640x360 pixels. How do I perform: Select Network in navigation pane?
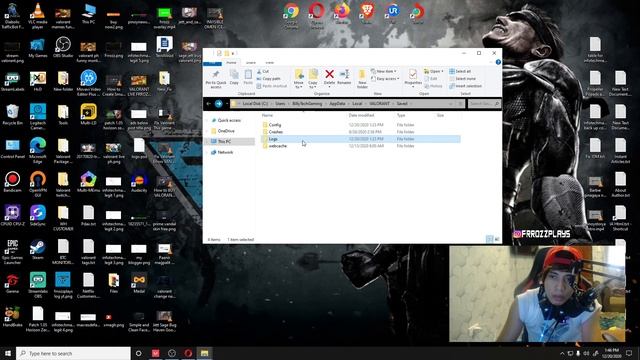(225, 152)
